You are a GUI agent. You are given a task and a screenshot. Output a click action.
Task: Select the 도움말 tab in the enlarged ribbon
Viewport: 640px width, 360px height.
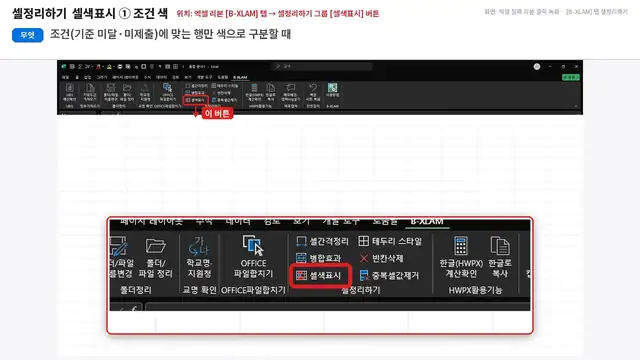384,221
